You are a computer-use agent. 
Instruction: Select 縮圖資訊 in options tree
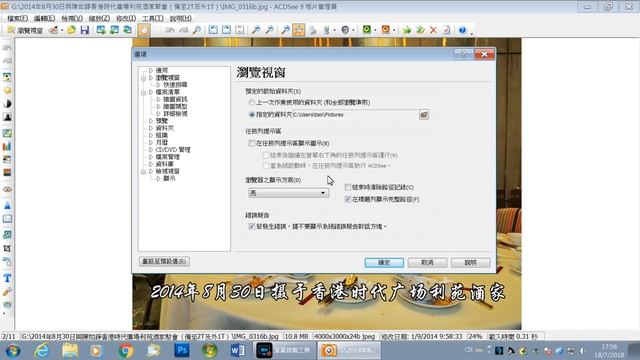[x=175, y=99]
